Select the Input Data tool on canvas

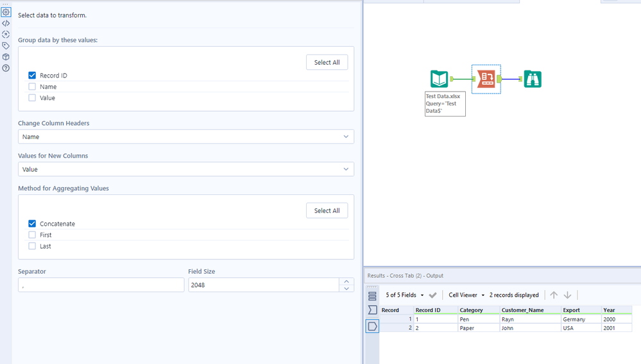click(439, 79)
